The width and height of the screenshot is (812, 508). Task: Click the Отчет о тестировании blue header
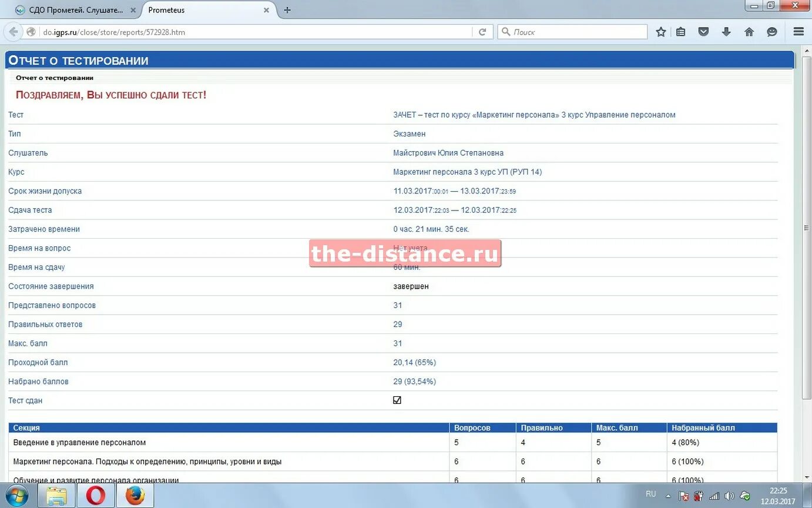(x=400, y=61)
